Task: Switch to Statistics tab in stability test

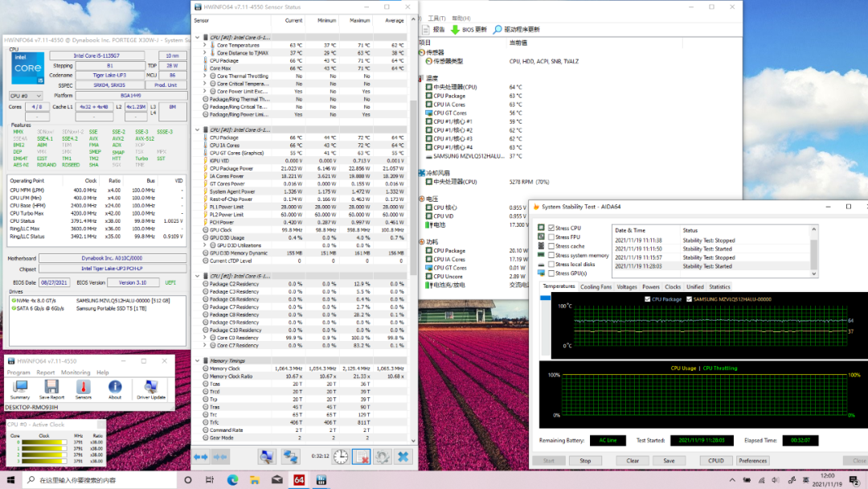Action: [719, 287]
